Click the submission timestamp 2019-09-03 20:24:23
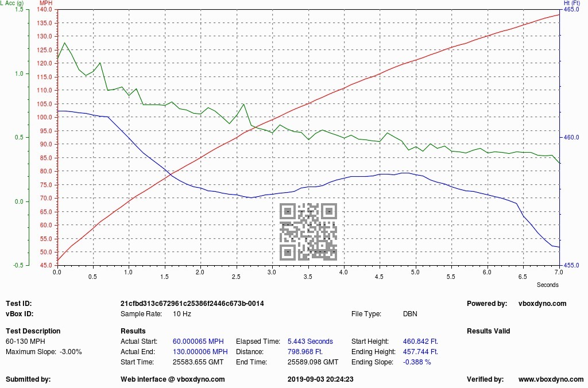 (x=320, y=379)
